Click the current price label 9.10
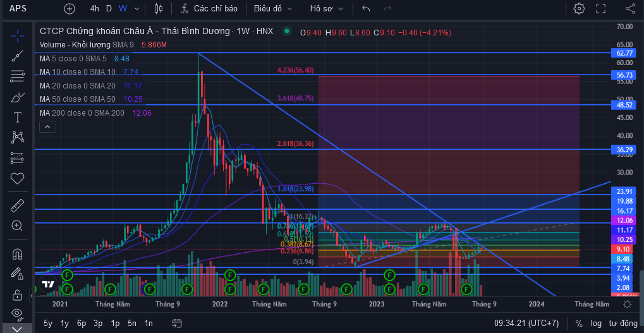The width and height of the screenshot is (644, 333). coord(624,249)
